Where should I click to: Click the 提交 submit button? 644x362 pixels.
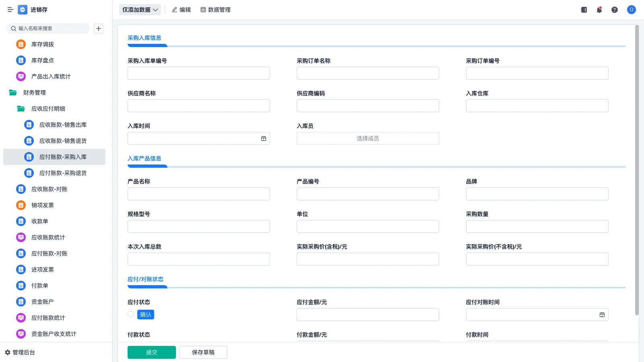[x=151, y=352]
